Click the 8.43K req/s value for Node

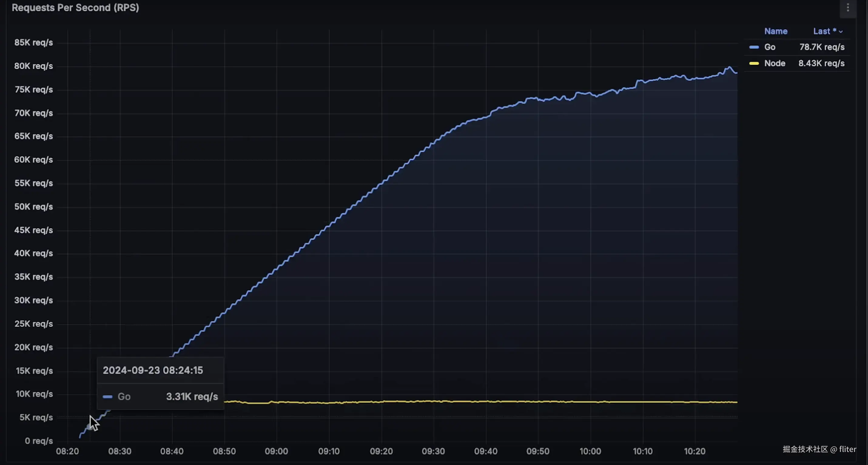click(x=821, y=63)
